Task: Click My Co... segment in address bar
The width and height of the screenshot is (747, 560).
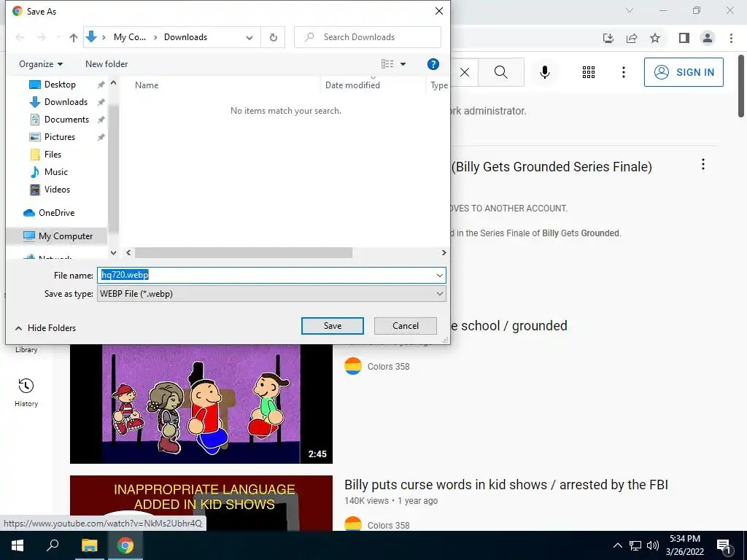Action: 130,37
